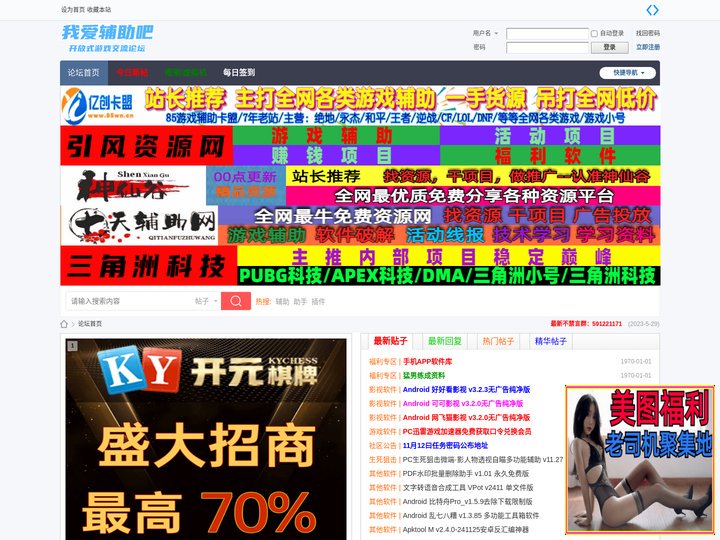
Task: Switch to the 精华帖子 tab
Action: click(x=551, y=341)
